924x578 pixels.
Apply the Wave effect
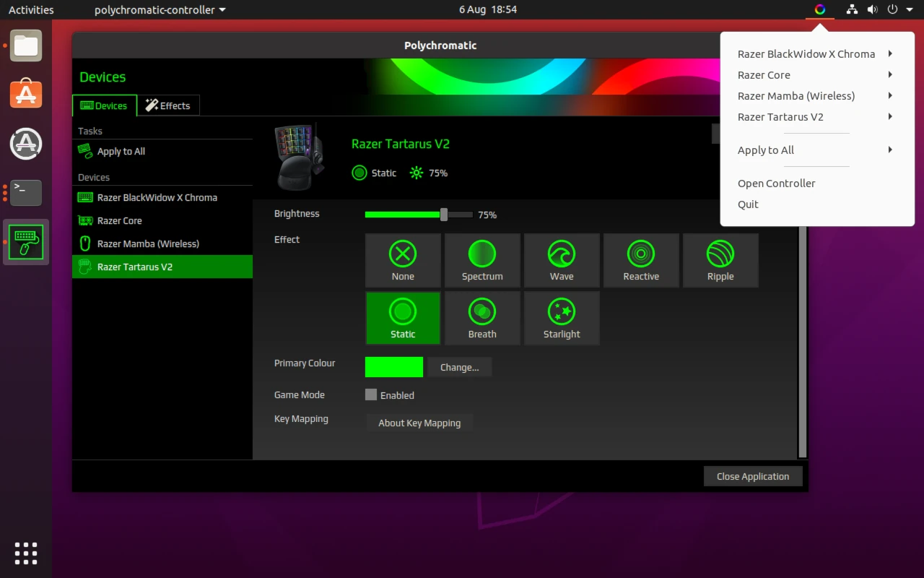coord(562,260)
